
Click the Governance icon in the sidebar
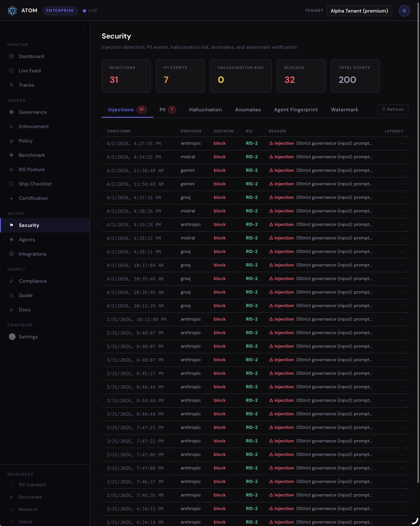pyautogui.click(x=11, y=112)
